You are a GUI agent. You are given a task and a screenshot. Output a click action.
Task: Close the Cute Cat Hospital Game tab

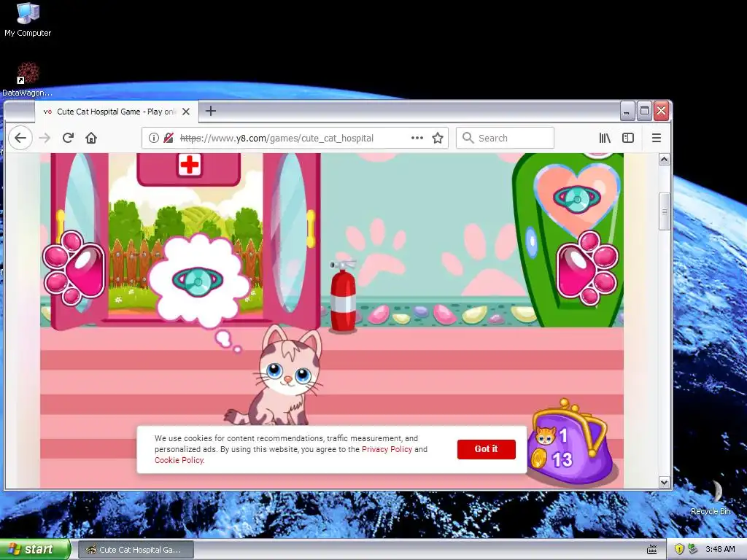pyautogui.click(x=186, y=112)
